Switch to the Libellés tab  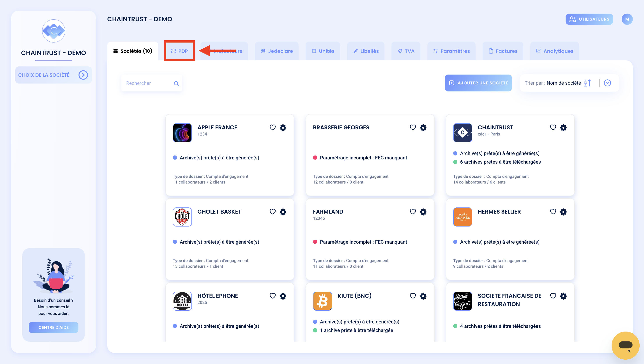pyautogui.click(x=366, y=51)
